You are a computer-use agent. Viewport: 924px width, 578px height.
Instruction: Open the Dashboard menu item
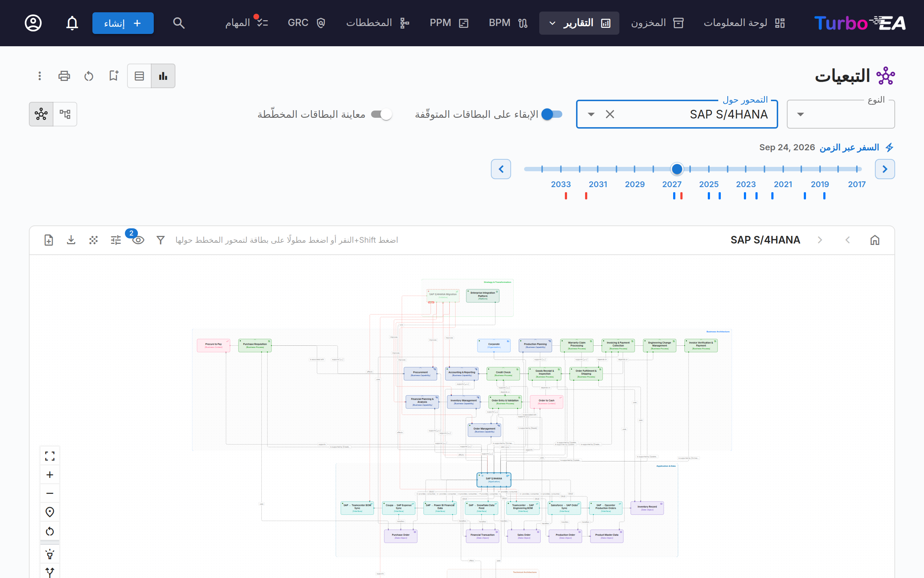coord(744,23)
